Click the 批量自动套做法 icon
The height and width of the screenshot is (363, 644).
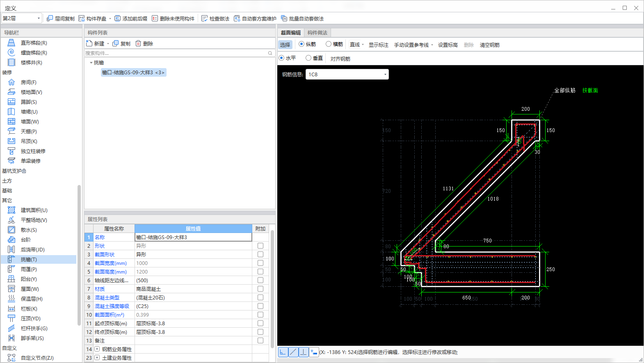284,18
